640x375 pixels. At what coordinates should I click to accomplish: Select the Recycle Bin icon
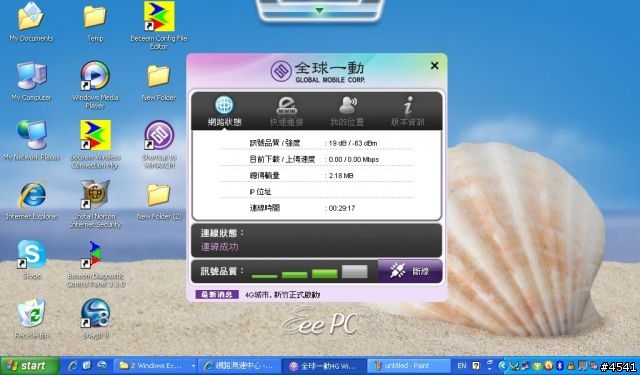tap(31, 319)
